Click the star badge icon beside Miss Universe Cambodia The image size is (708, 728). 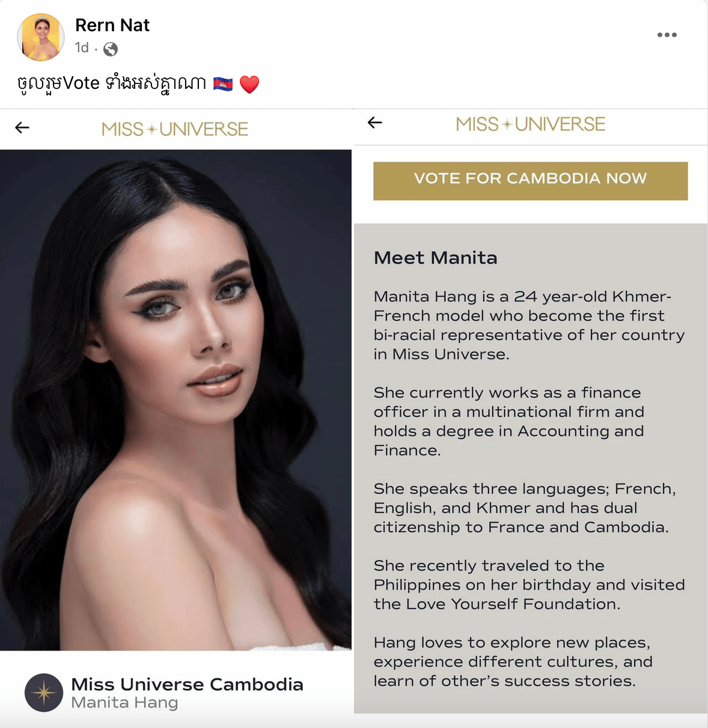point(44,693)
